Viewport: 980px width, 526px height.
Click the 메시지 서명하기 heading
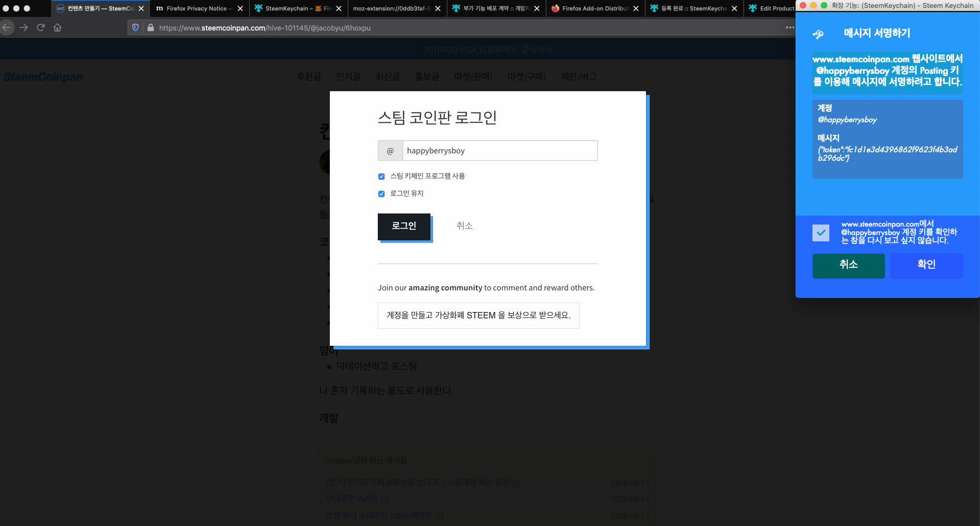point(877,33)
